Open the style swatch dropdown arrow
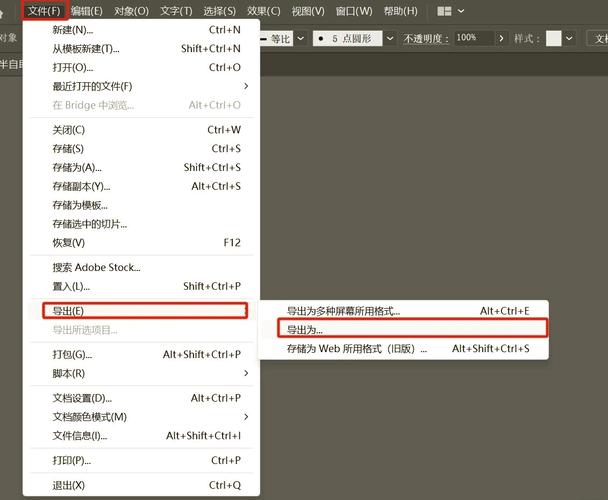The image size is (608, 500). (x=570, y=38)
